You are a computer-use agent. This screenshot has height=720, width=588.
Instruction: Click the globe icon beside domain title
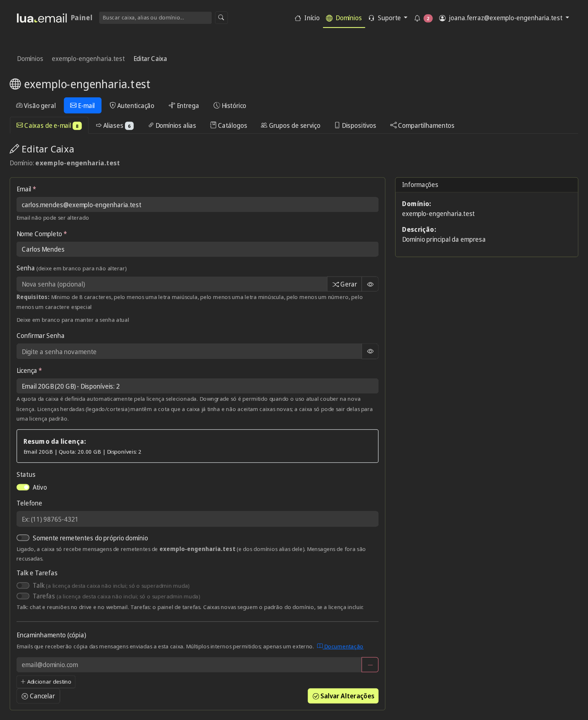click(x=15, y=84)
